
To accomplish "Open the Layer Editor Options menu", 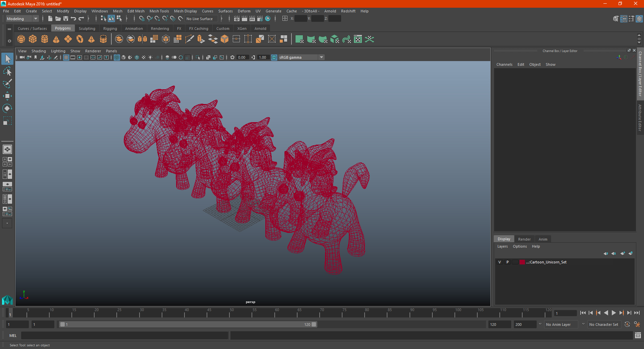I will [520, 246].
